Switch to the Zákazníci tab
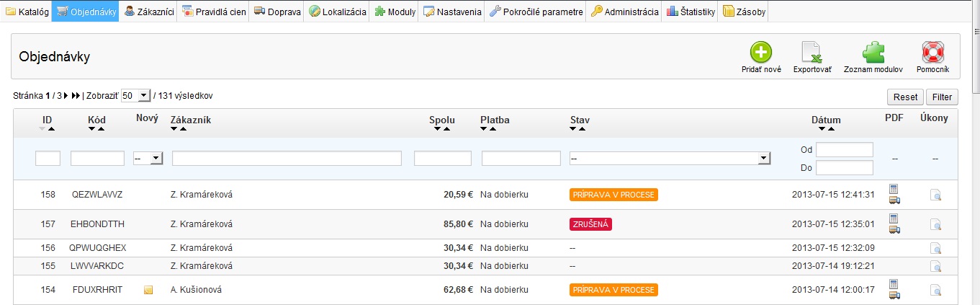The width and height of the screenshot is (980, 305). tap(148, 12)
